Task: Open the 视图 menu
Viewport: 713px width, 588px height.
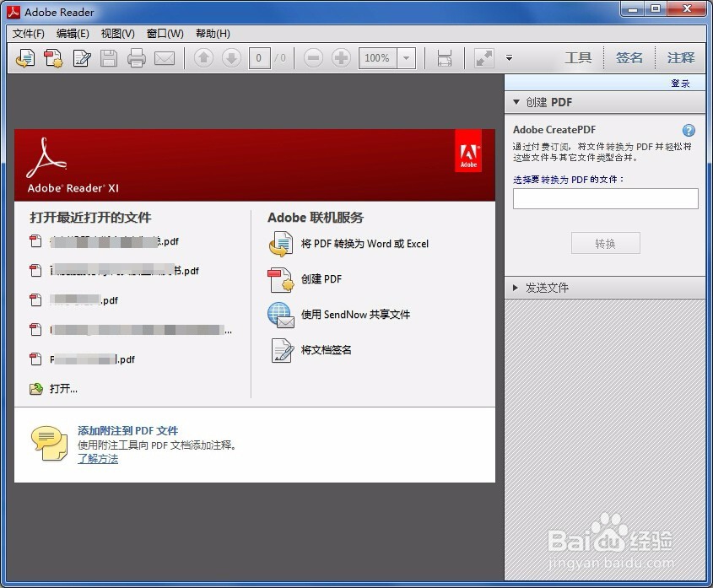Action: pyautogui.click(x=116, y=34)
